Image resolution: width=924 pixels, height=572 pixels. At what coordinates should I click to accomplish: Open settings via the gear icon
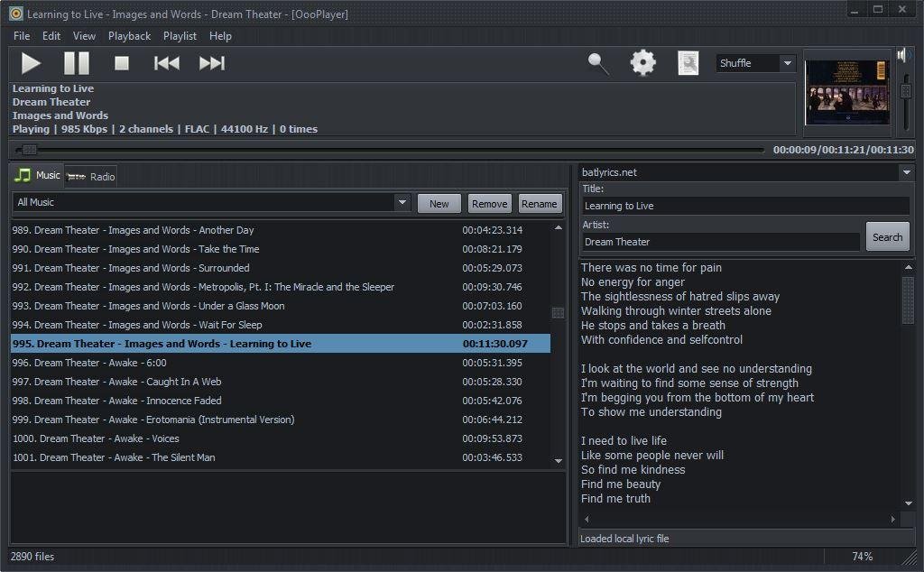[x=643, y=63]
